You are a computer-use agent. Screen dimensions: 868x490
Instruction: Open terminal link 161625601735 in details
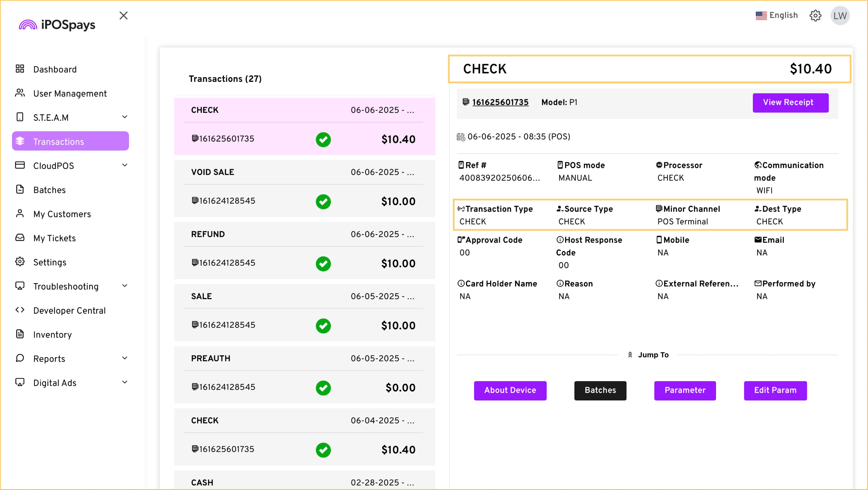coord(500,102)
